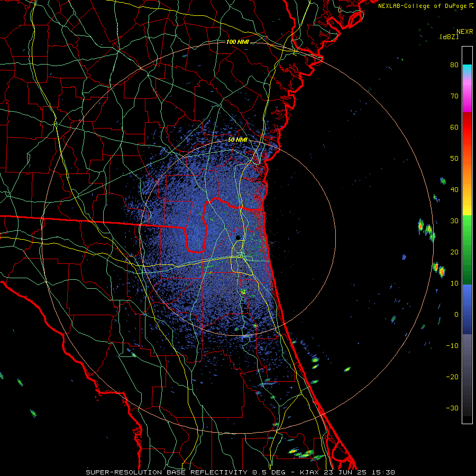Click the "NEXLAB-College of DuPage" header text
The image size is (476, 476).
click(x=423, y=6)
